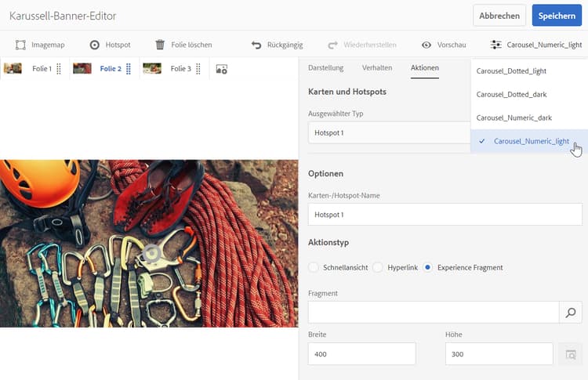Click the Karussell-Banner-Editor title
Viewport: 588px width, 380px height.
pyautogui.click(x=63, y=16)
